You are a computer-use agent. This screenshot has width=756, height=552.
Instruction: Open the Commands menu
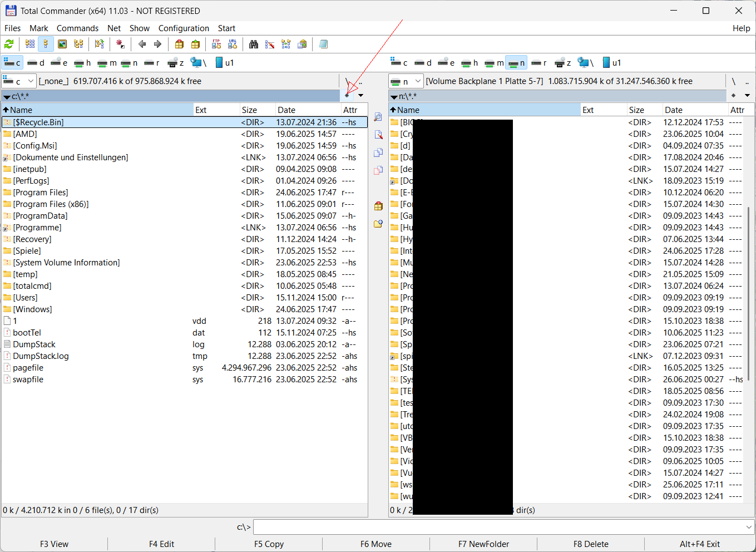click(77, 28)
